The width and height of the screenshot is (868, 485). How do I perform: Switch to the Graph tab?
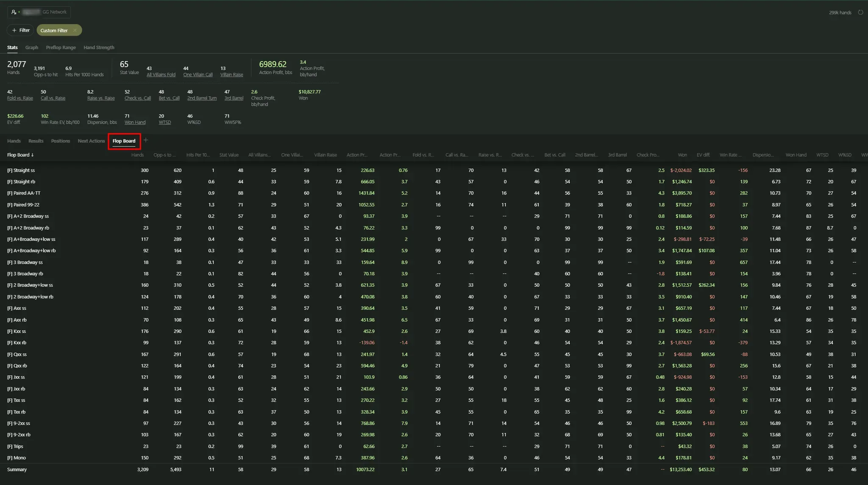click(x=31, y=47)
